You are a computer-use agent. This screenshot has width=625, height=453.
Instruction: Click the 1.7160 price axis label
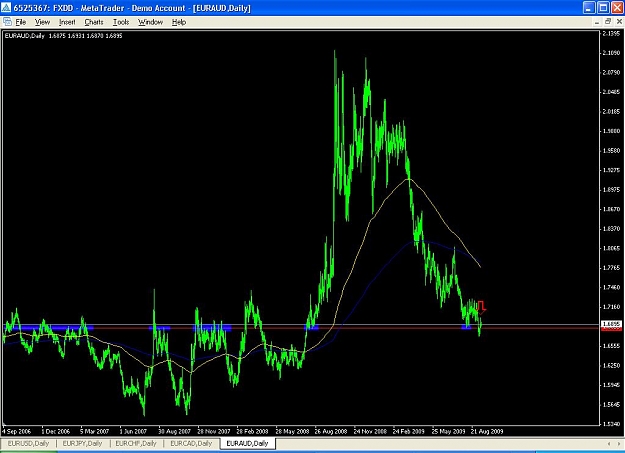(x=611, y=307)
